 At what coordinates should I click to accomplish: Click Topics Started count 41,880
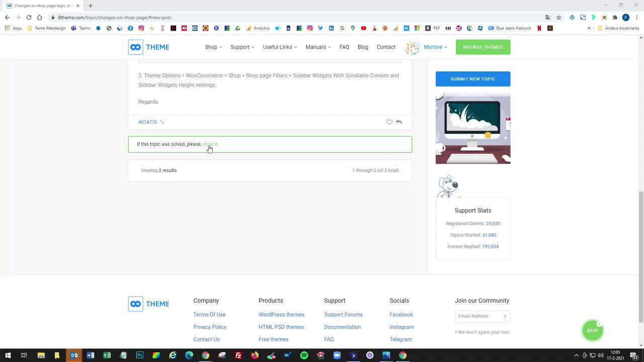[489, 235]
